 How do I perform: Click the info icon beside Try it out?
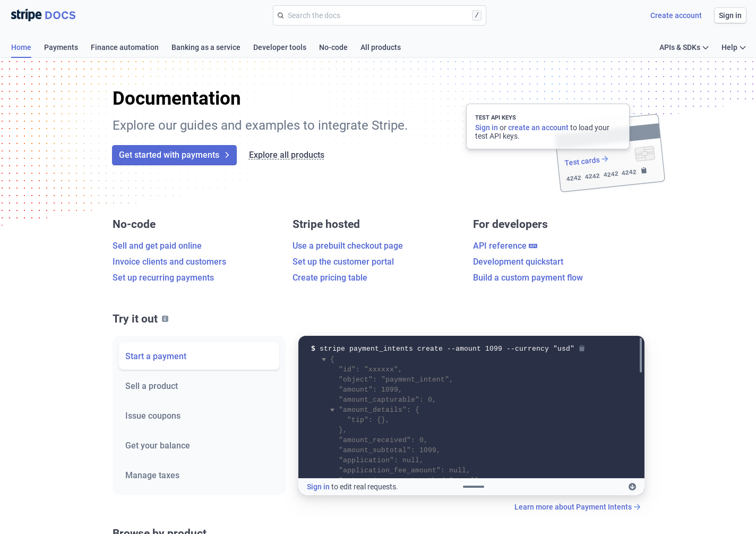165,319
